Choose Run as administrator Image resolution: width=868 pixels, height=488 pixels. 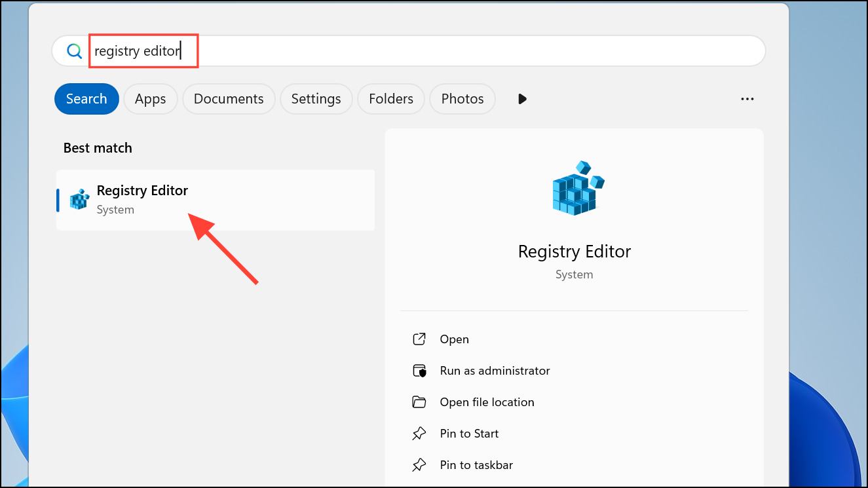tap(495, 371)
